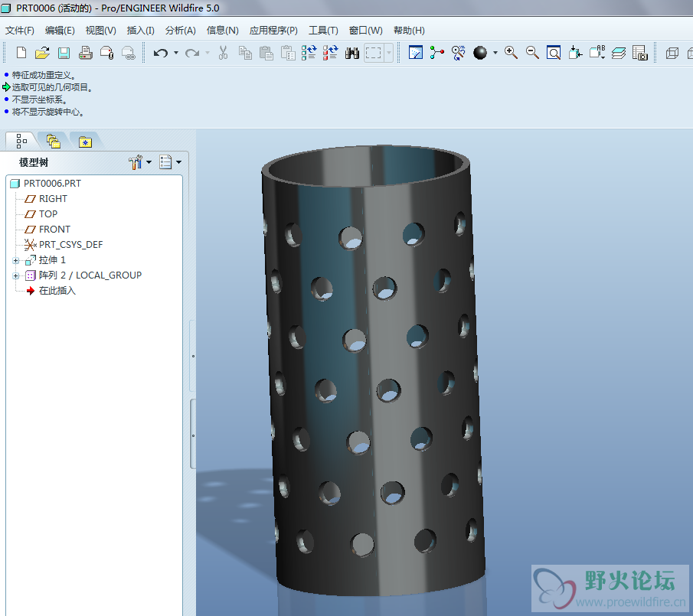Save the model using the floppy disk icon

click(64, 53)
